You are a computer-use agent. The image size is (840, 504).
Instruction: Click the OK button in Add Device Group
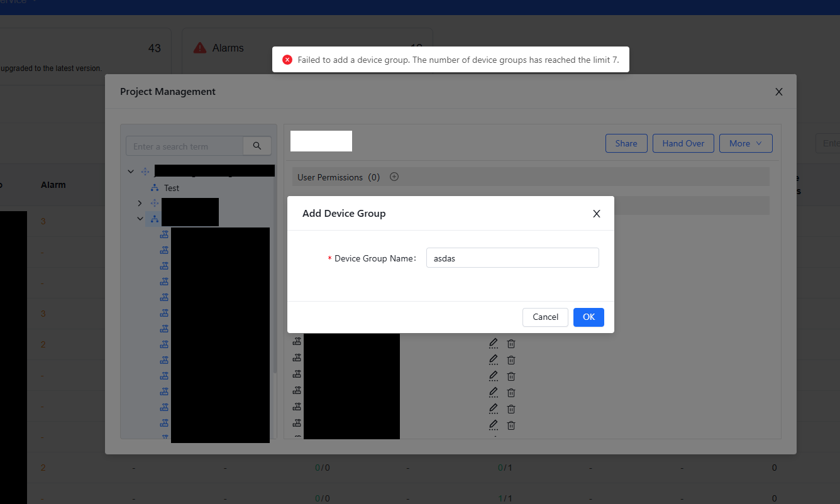[x=588, y=317]
